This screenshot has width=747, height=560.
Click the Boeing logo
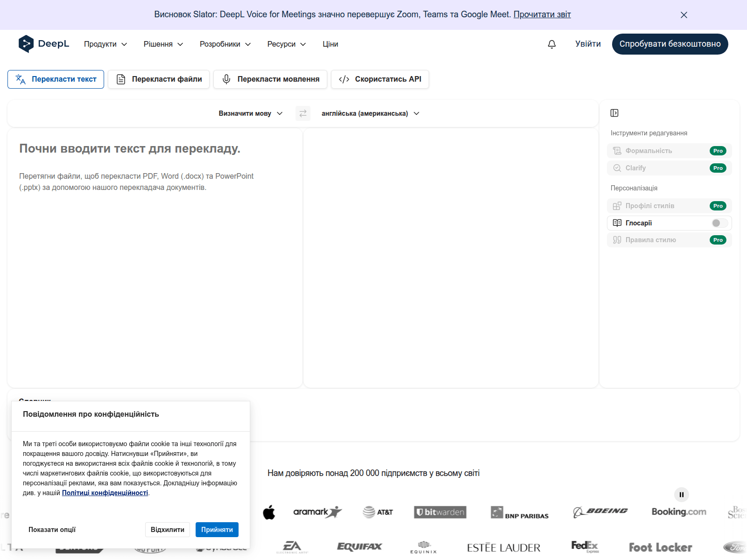600,512
